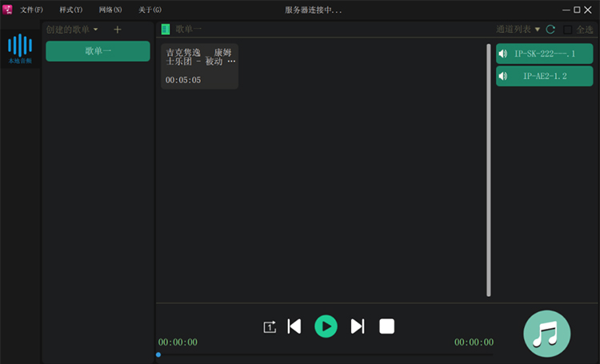600x364 pixels.
Task: Click the large music note icon
Action: (546, 333)
